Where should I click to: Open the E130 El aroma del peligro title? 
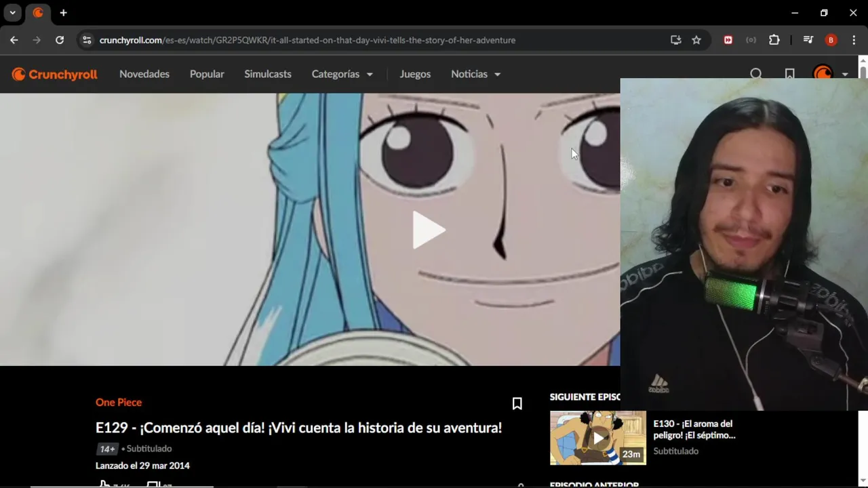(694, 430)
